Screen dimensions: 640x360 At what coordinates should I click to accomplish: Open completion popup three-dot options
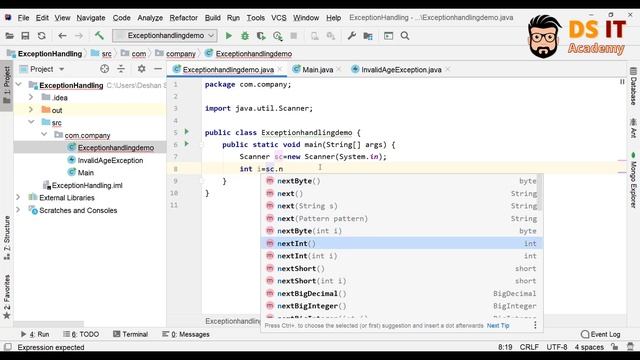coord(535,325)
